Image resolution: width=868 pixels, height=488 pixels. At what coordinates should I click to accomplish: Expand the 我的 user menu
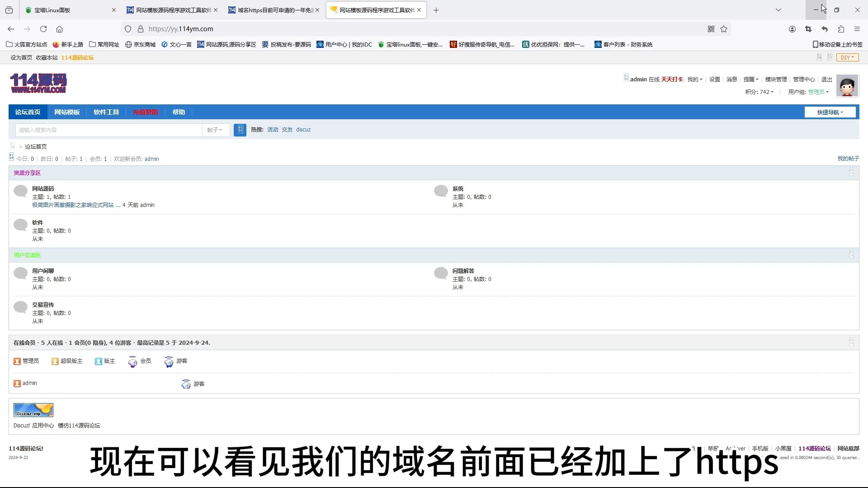click(x=695, y=79)
